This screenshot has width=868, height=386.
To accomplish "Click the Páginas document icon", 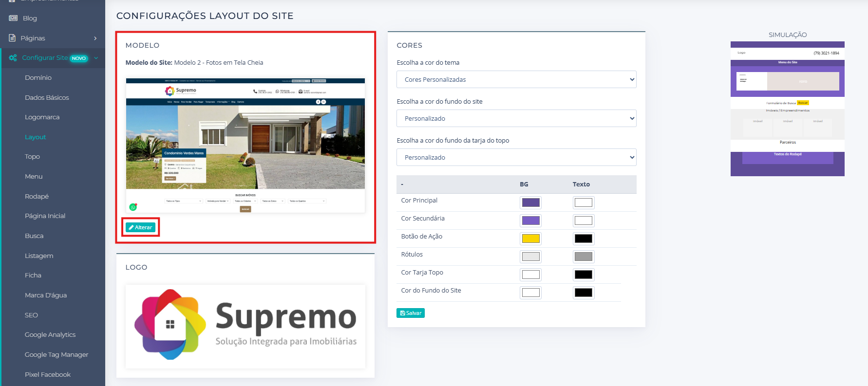I will click(x=12, y=38).
